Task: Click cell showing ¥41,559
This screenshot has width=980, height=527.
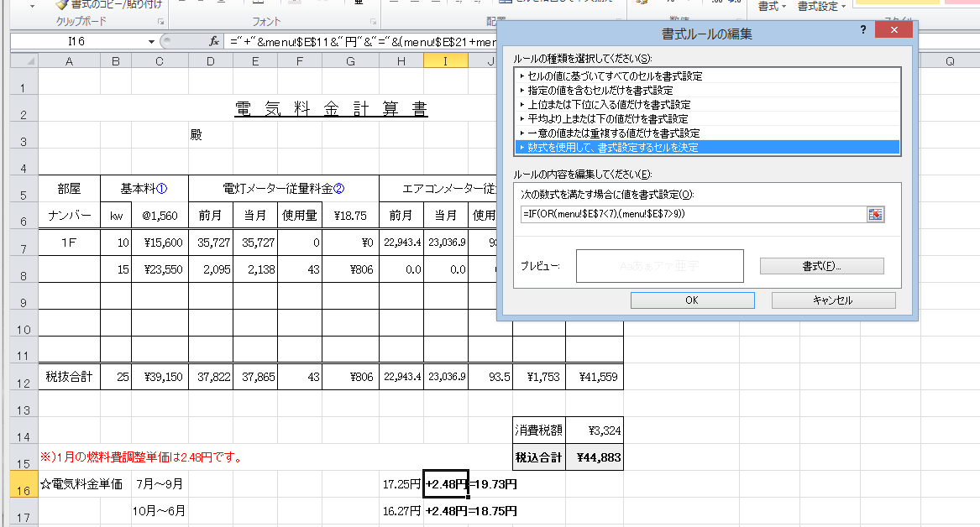Action: pyautogui.click(x=595, y=377)
